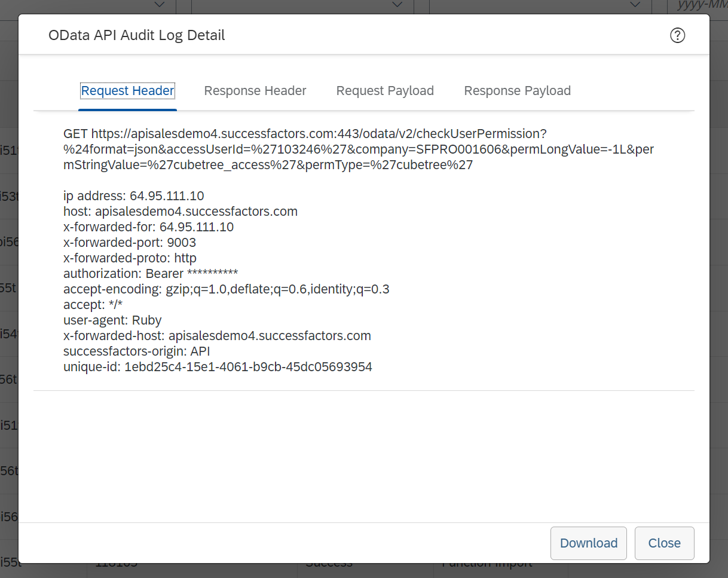Screen dimensions: 728x578
Task: Open the Response Header tab
Action: tap(255, 91)
